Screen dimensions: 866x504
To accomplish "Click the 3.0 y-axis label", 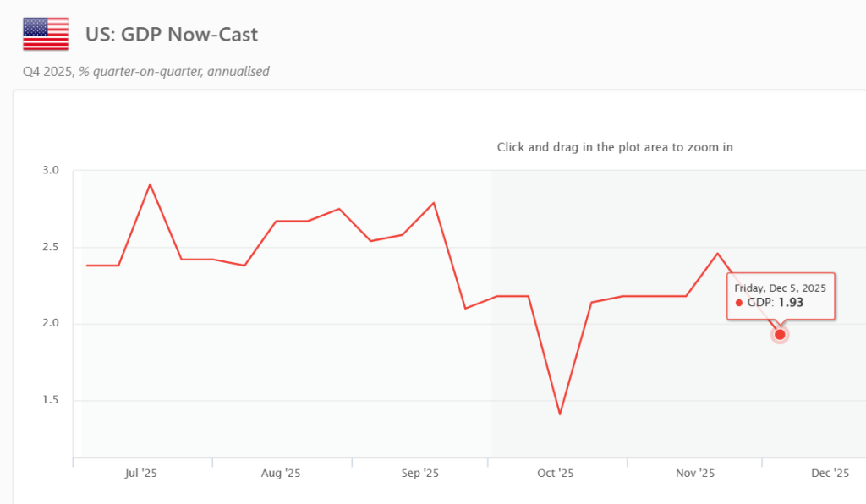I will tap(51, 170).
